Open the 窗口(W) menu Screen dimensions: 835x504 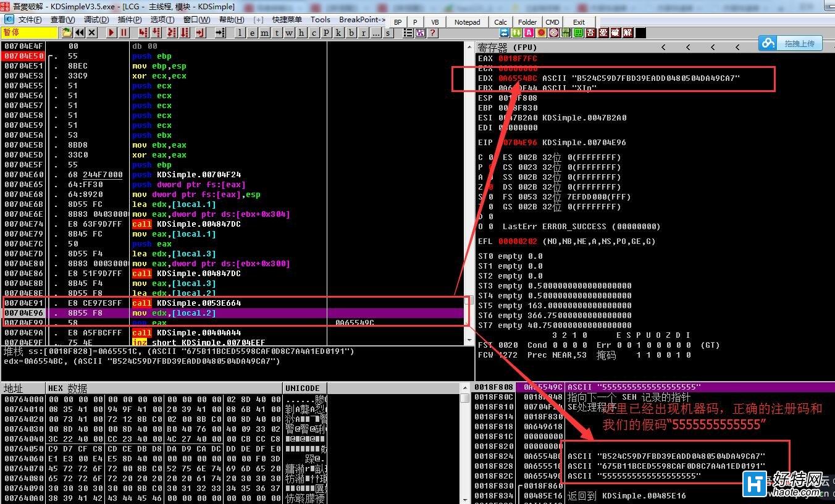point(197,20)
